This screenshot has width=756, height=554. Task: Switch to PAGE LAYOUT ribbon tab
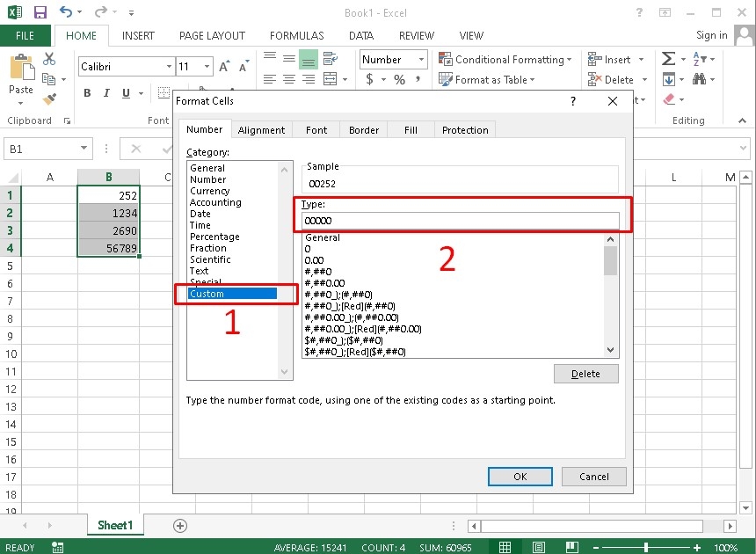tap(212, 36)
